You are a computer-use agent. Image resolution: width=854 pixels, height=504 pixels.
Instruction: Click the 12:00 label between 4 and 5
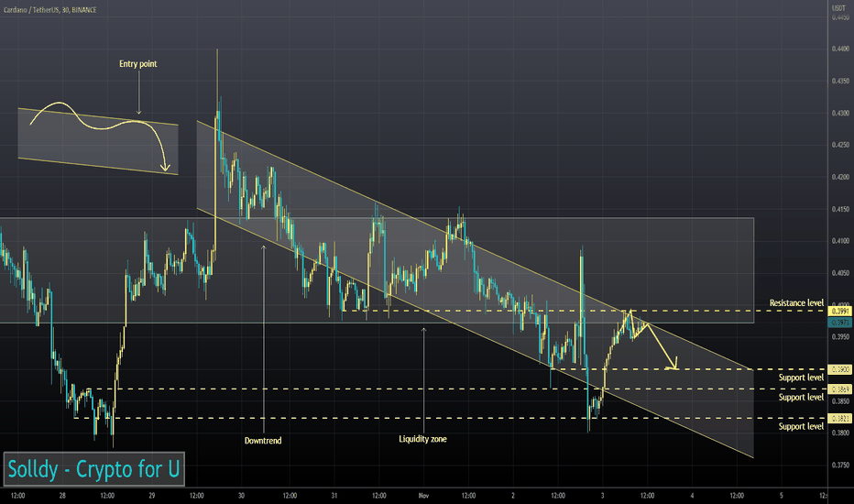(737, 495)
